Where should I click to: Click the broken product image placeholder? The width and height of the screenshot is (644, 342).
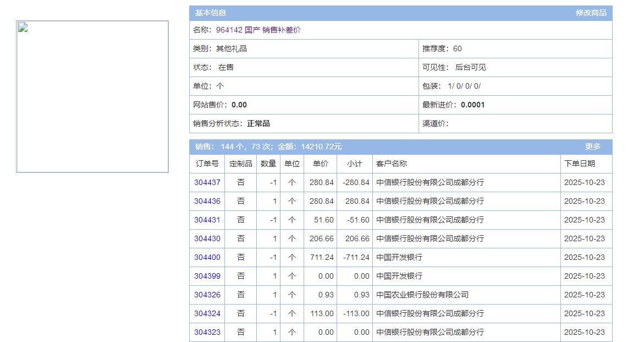(92, 97)
